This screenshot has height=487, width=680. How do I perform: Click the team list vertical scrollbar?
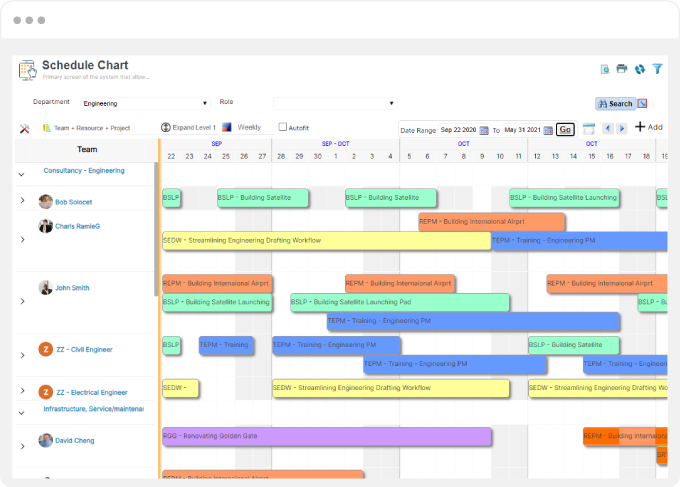pyautogui.click(x=156, y=229)
